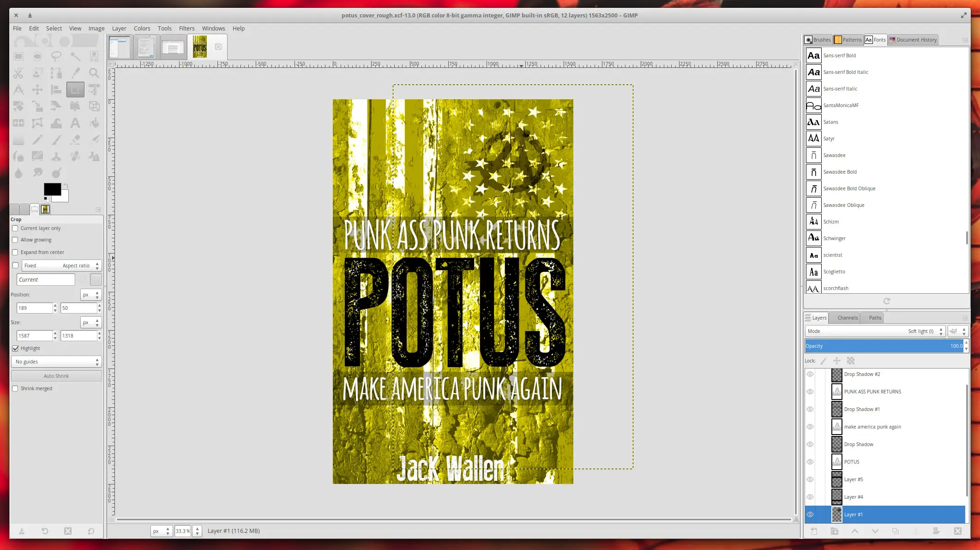Check Expand from center
Screen dimensions: 980x550
[x=15, y=252]
